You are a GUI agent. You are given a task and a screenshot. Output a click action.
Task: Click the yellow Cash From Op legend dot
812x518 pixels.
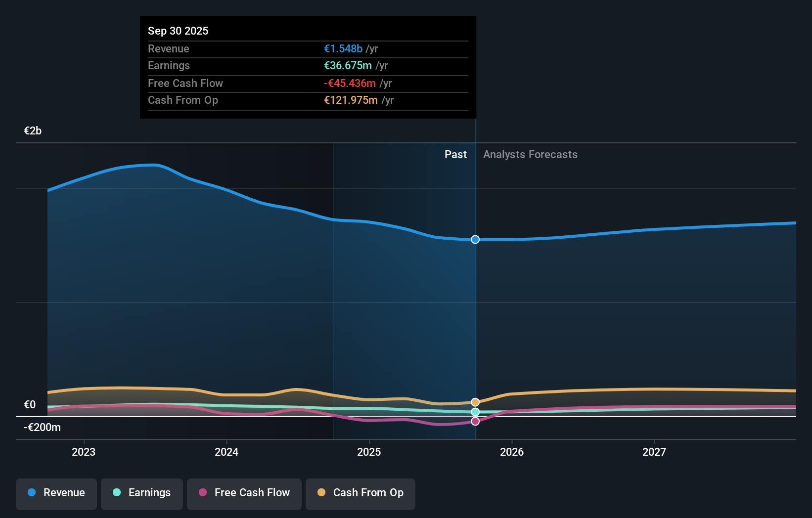click(322, 493)
